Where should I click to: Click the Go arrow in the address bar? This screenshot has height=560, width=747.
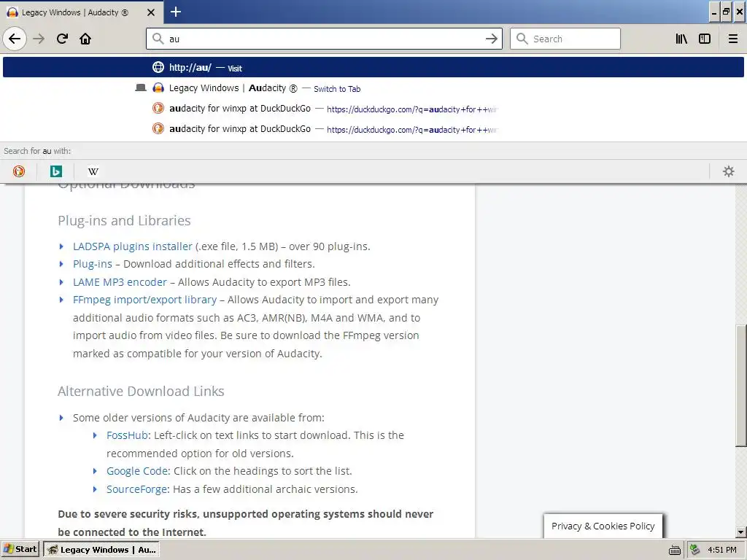pos(491,39)
